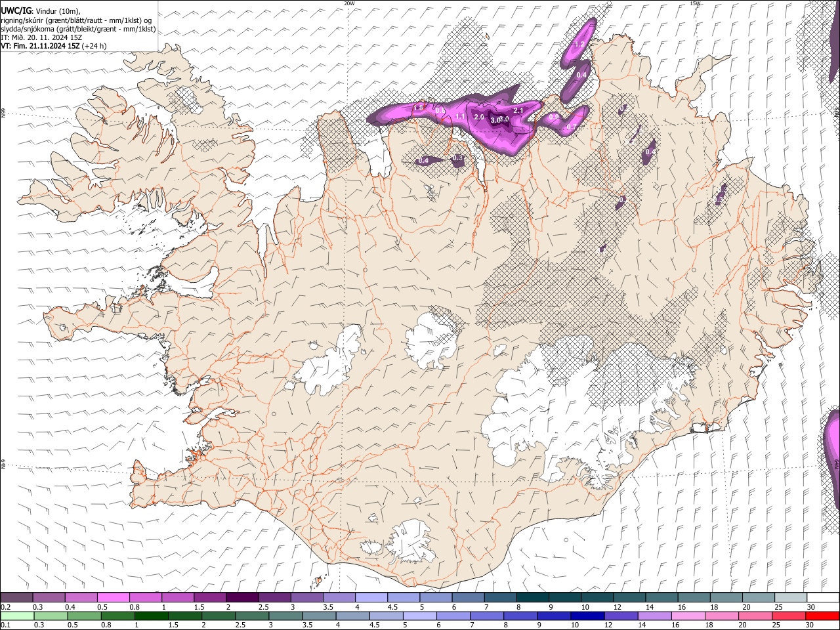Select the bottom-row swatch between 5 and 6
Image resolution: width=840 pixels, height=630 pixels.
coord(420,616)
